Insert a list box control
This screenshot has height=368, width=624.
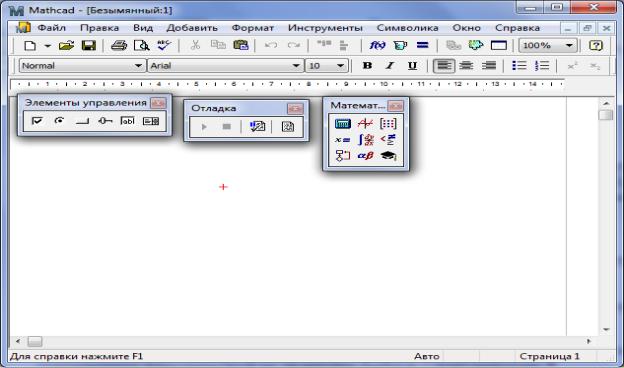click(151, 121)
